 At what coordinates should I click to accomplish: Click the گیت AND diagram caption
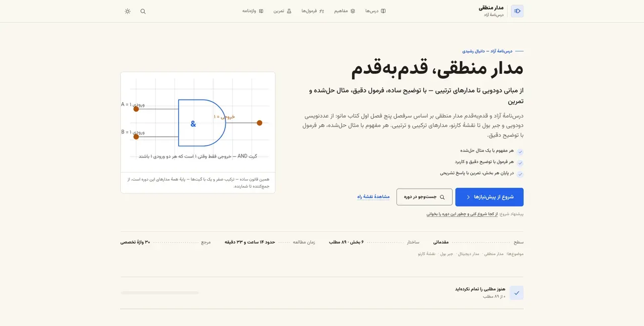coord(198,156)
